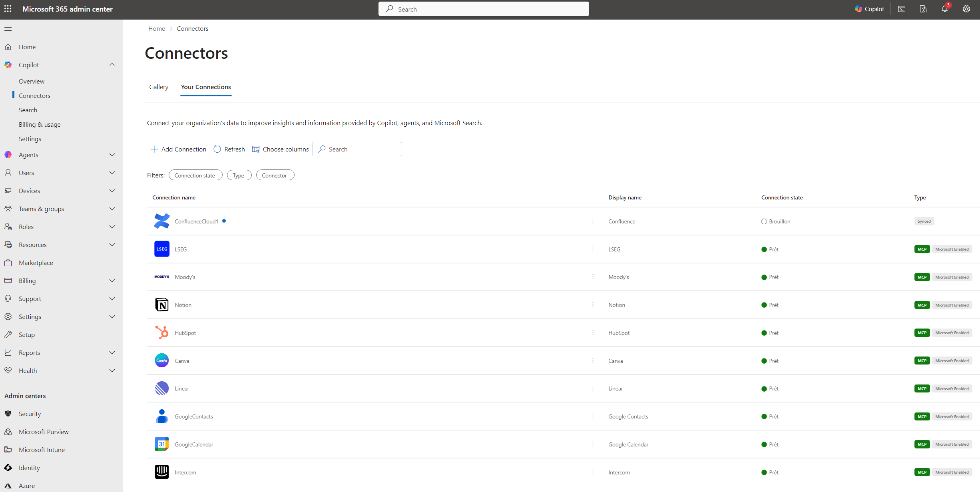Click Add Connection button
The width and height of the screenshot is (980, 492).
[178, 149]
